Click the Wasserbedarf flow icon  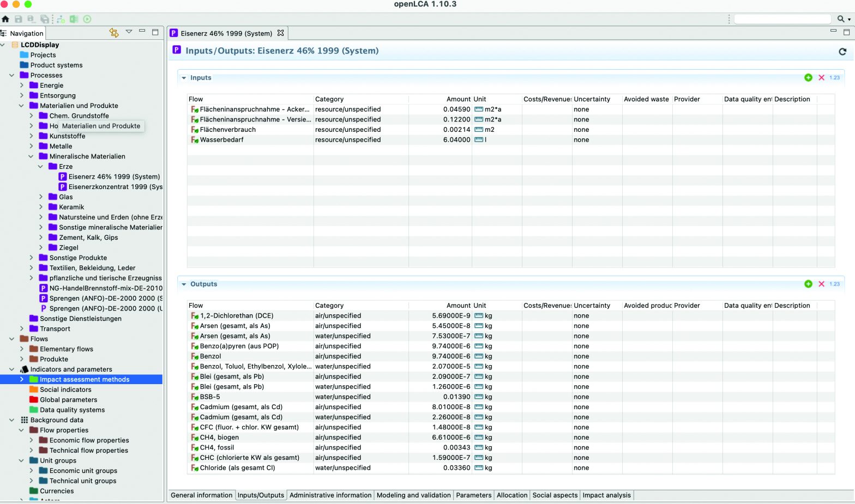tap(195, 140)
